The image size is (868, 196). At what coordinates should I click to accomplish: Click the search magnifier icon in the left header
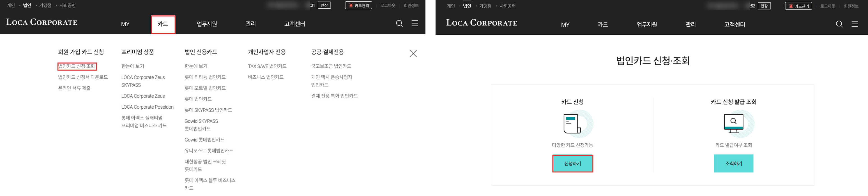click(x=399, y=23)
